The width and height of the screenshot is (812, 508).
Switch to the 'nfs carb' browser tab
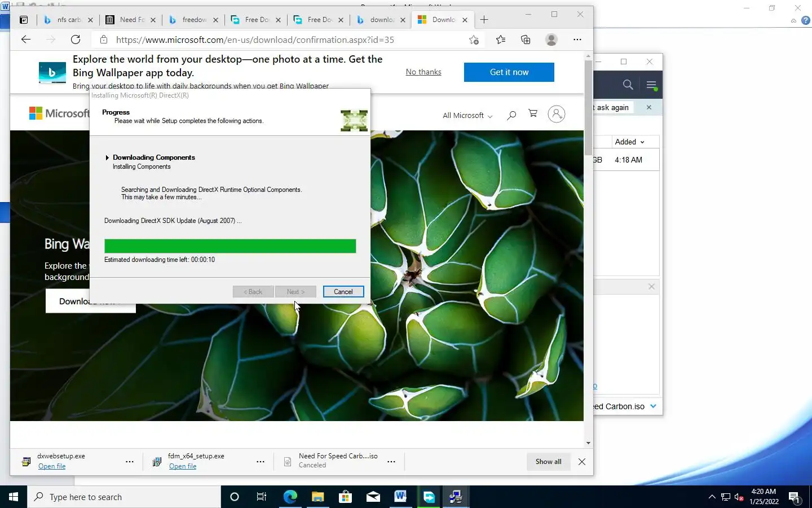click(x=69, y=20)
